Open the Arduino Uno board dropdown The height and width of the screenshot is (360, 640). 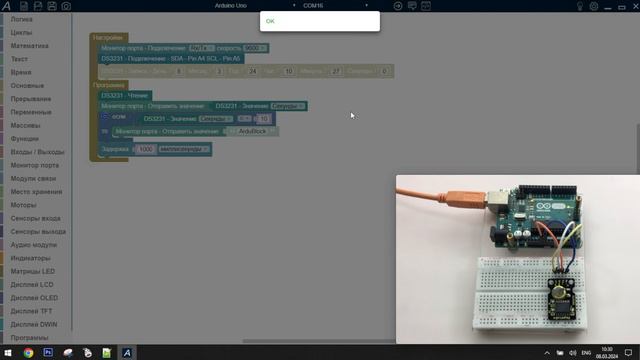tap(255, 6)
